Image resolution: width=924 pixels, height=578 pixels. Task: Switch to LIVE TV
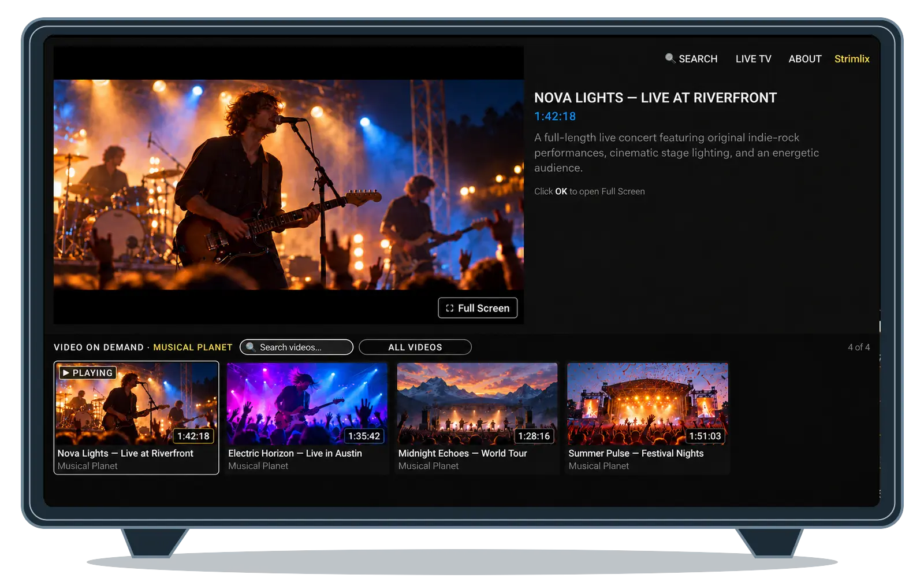pos(753,59)
